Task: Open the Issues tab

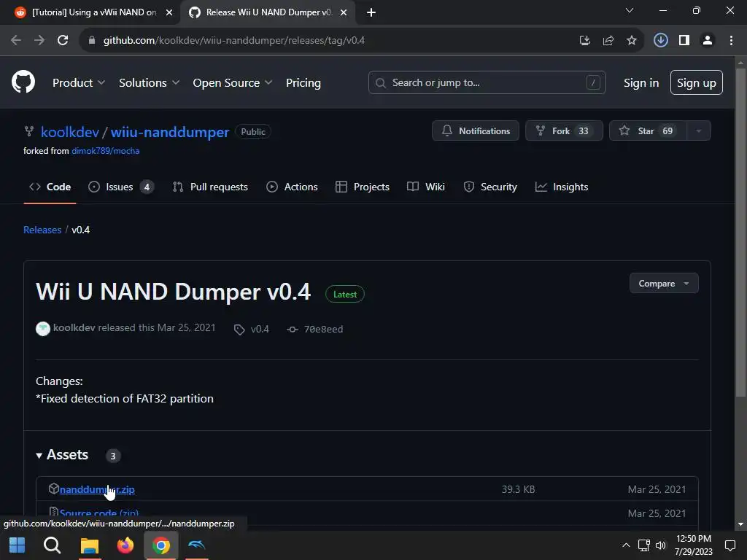Action: 120,187
